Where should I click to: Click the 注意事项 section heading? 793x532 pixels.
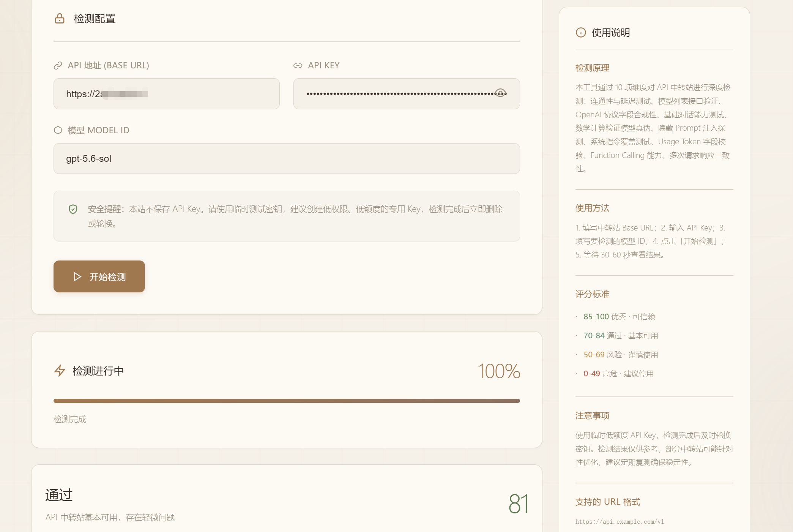(x=592, y=416)
